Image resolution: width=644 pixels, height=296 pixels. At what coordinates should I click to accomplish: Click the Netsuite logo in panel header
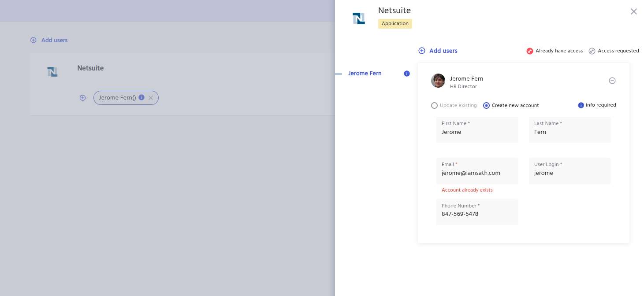358,18
